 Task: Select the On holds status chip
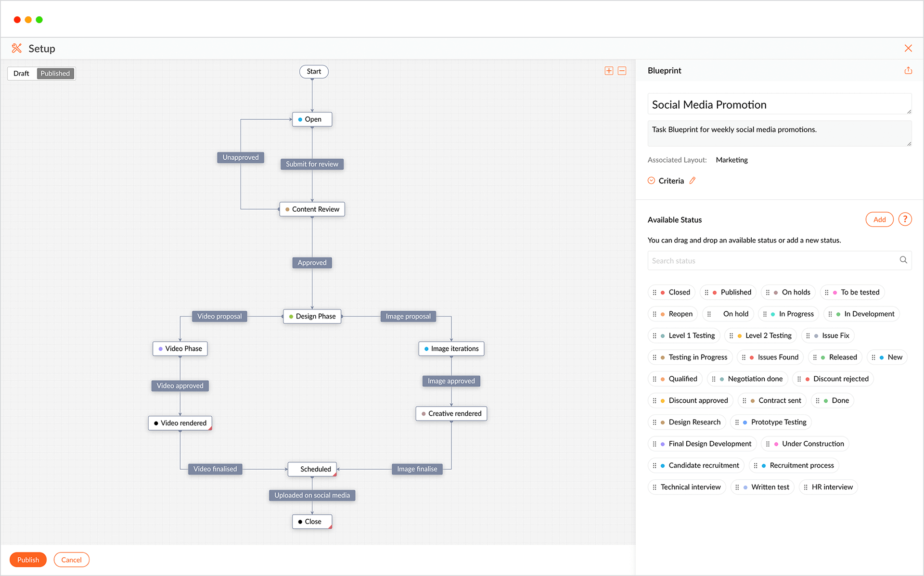point(788,292)
